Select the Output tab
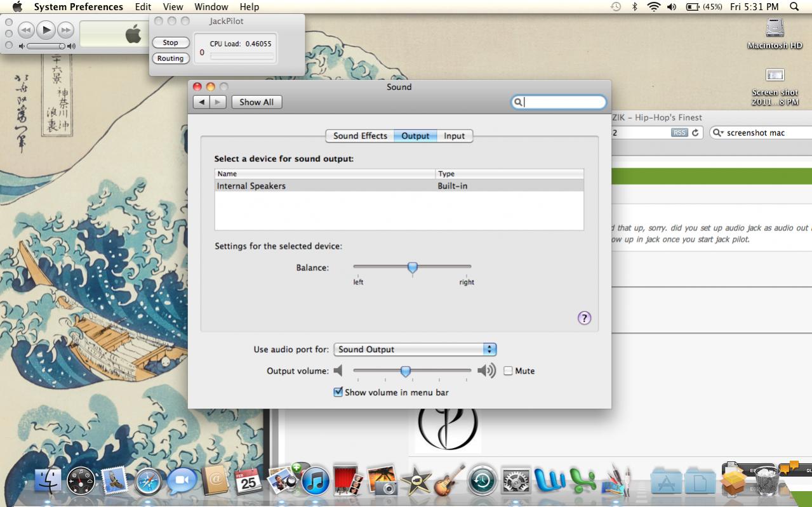The height and width of the screenshot is (507, 812). (415, 136)
